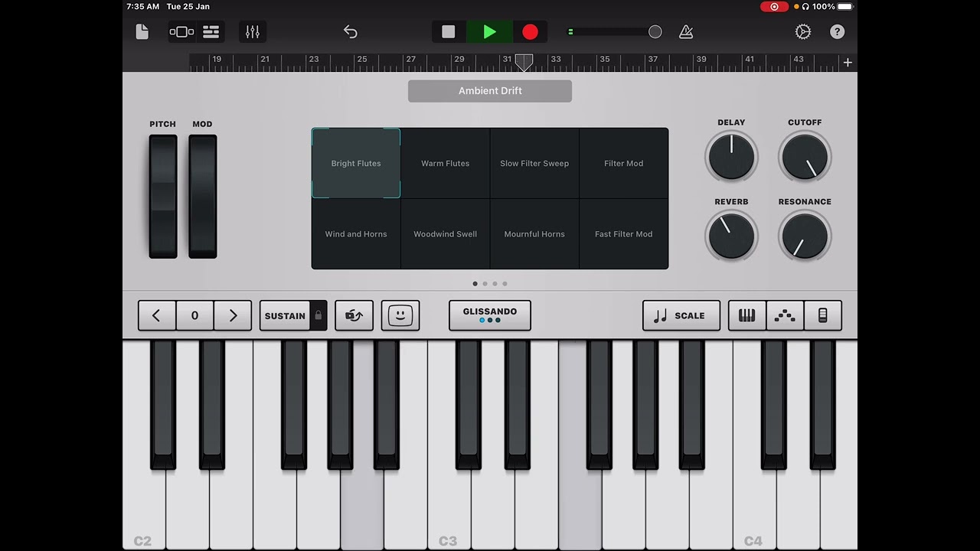Select the Slow Filter Sweep pad
The width and height of the screenshot is (980, 551).
(x=534, y=163)
